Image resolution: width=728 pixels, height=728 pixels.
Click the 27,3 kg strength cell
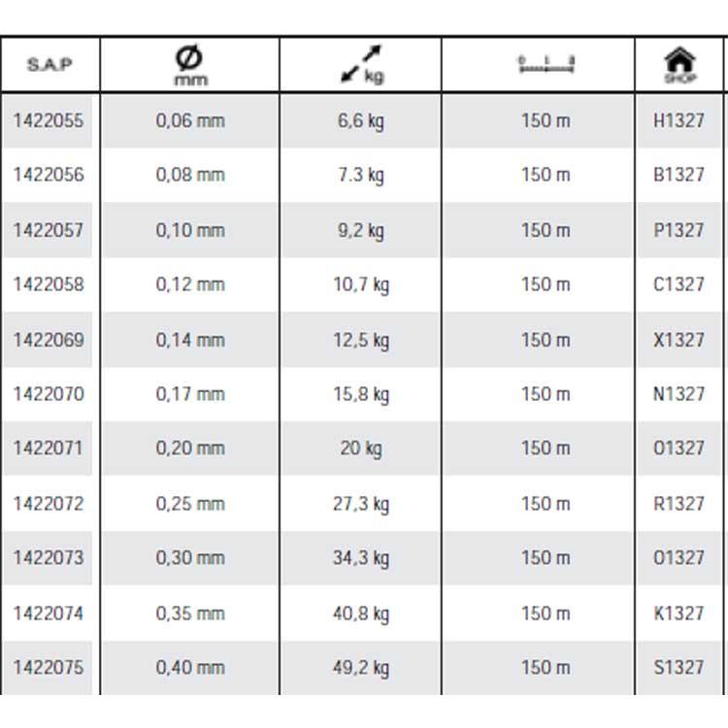point(361,504)
